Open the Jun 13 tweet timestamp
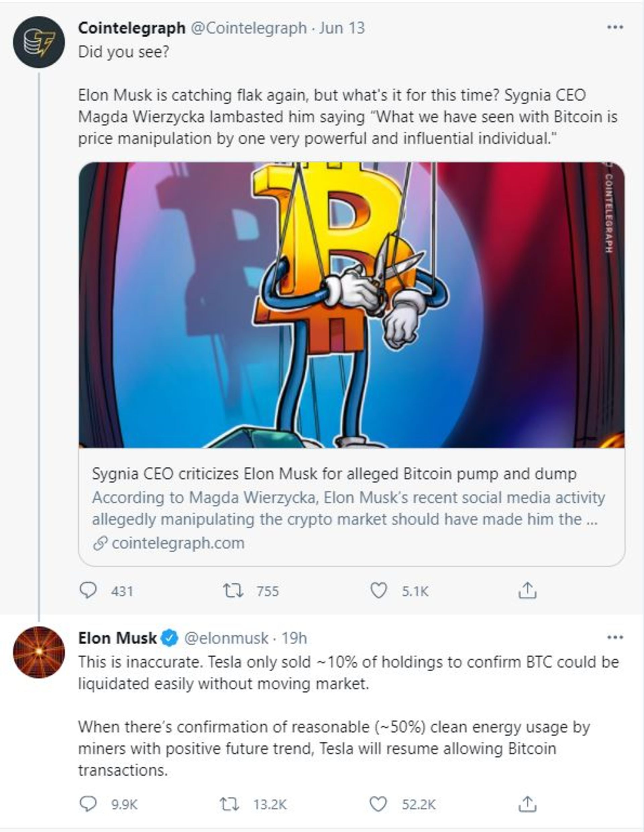The image size is (644, 832). [x=342, y=28]
